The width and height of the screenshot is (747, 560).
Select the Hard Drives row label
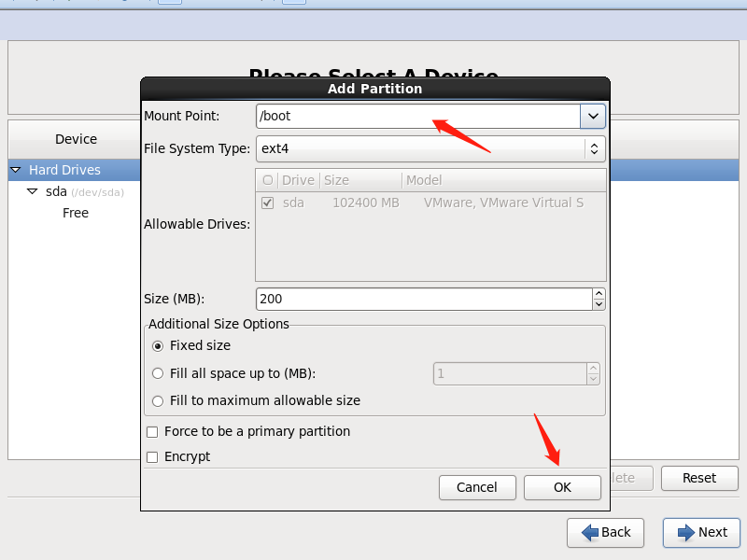64,170
